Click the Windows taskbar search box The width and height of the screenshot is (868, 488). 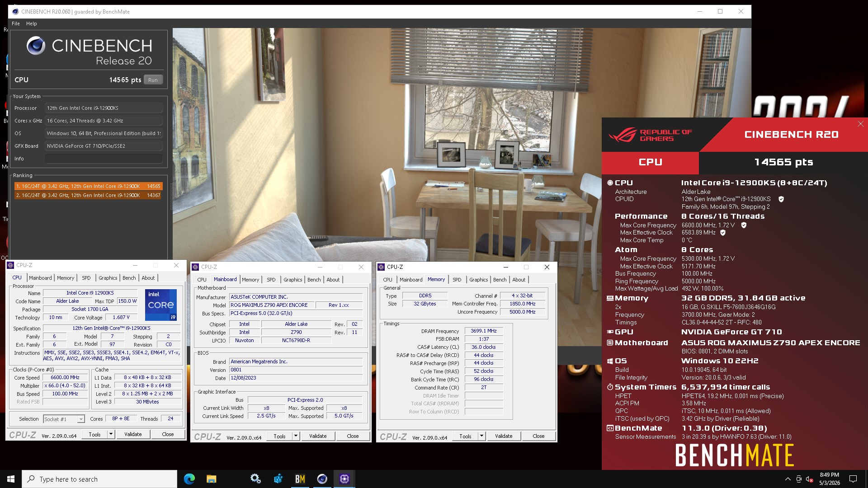click(99, 479)
